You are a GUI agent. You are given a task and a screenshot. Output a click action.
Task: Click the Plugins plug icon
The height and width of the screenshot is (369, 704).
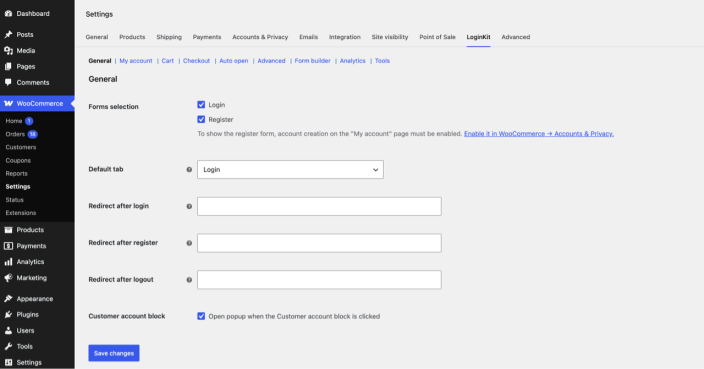click(x=9, y=315)
